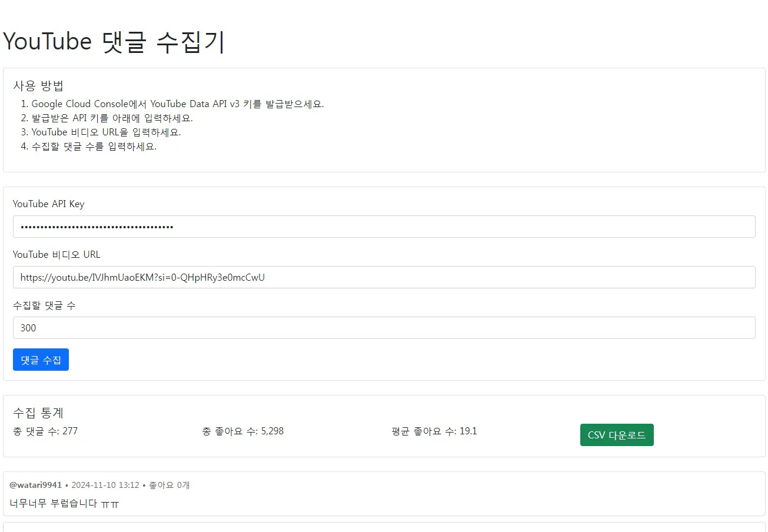Click the '평균 좋아요 수: 19.1' statistic
768x532 pixels.
coord(434,431)
